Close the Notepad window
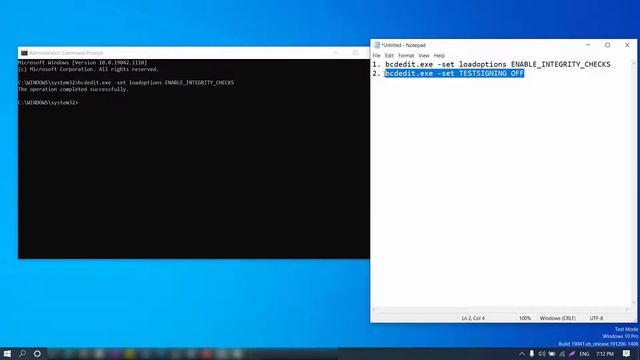Screen dimensions: 640x360 627,45
